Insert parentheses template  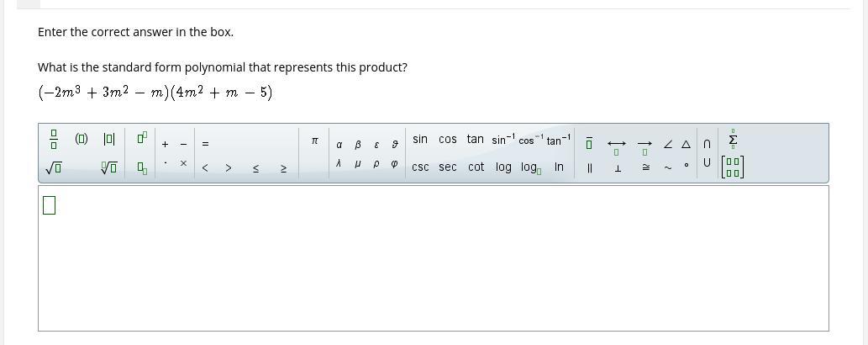[82, 139]
